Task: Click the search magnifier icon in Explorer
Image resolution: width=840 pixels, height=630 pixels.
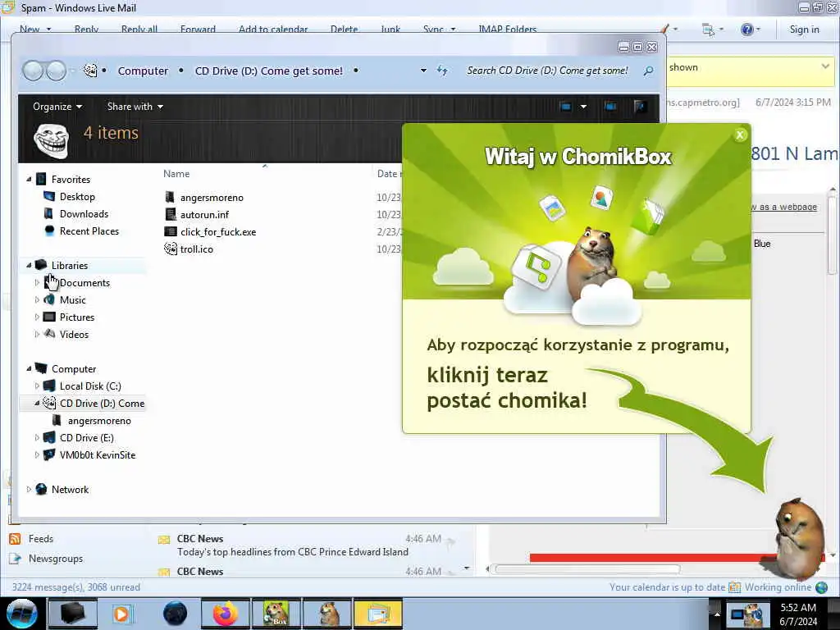Action: click(648, 71)
